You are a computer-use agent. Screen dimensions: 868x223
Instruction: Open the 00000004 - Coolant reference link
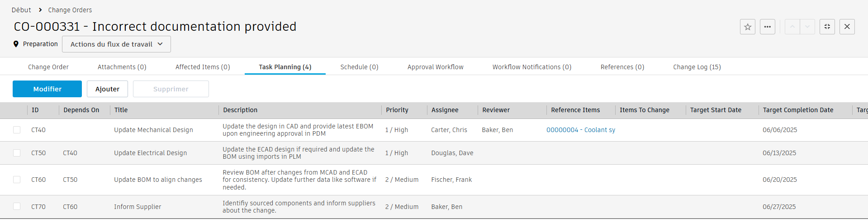coord(580,130)
